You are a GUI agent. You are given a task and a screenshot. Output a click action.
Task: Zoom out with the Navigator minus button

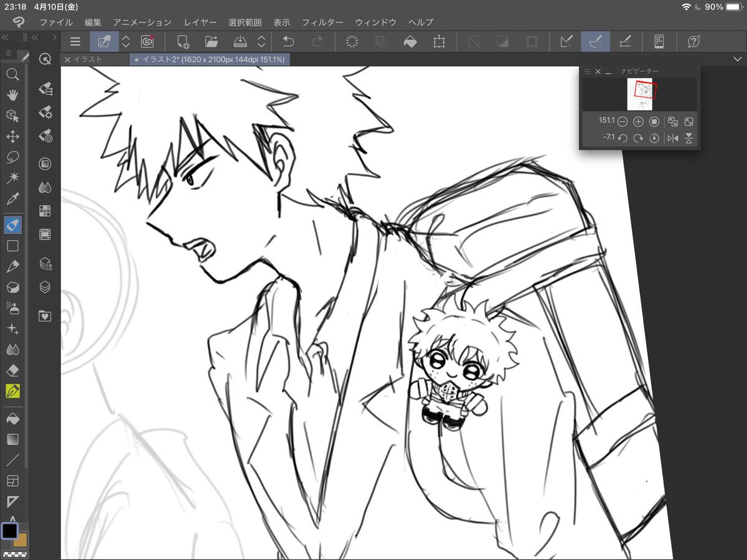pos(622,122)
